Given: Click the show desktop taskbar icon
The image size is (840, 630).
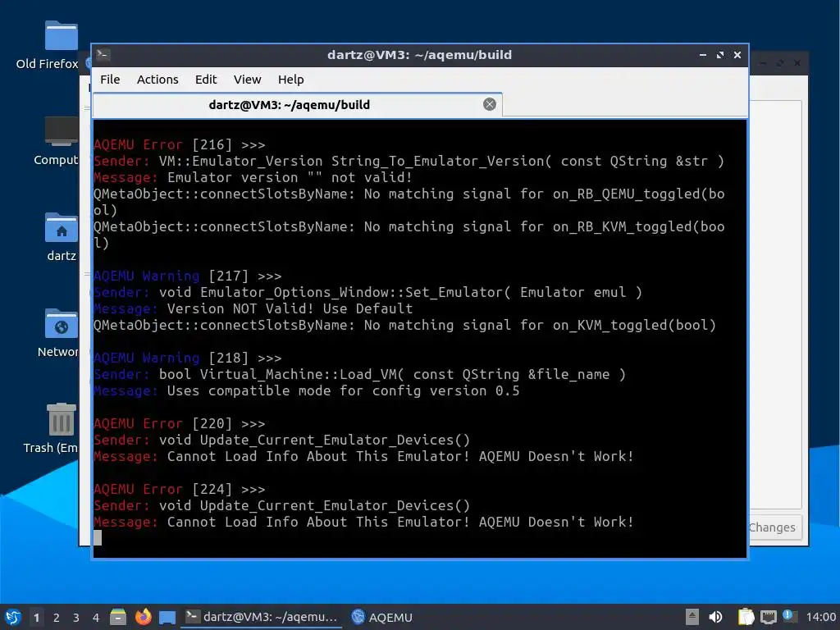Looking at the screenshot, I should [167, 618].
